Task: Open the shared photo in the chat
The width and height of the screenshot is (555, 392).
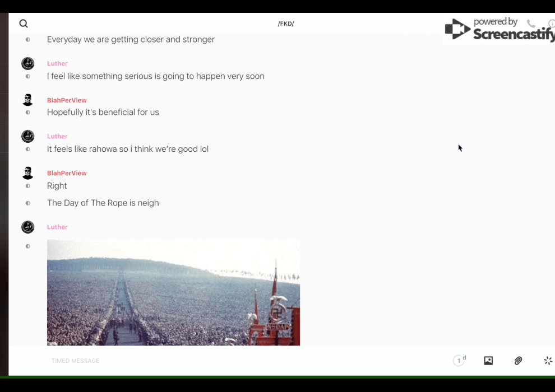Action: (173, 292)
